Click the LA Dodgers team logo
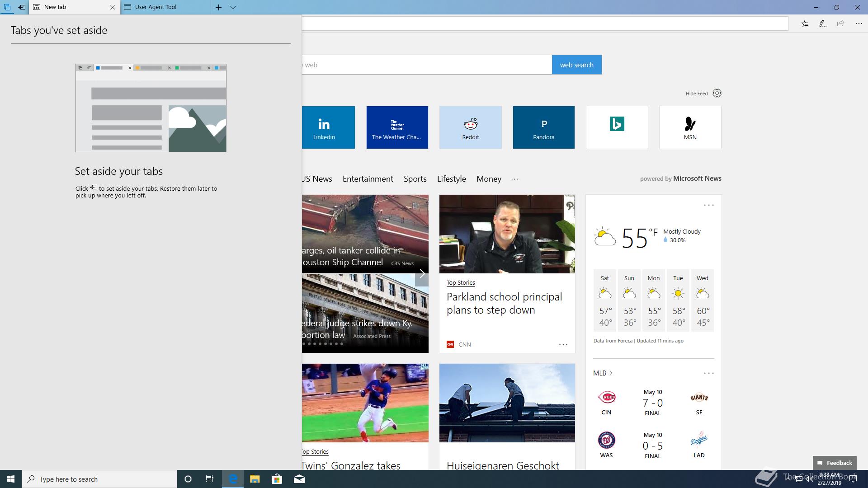Viewport: 868px width, 488px height. pos(699,440)
